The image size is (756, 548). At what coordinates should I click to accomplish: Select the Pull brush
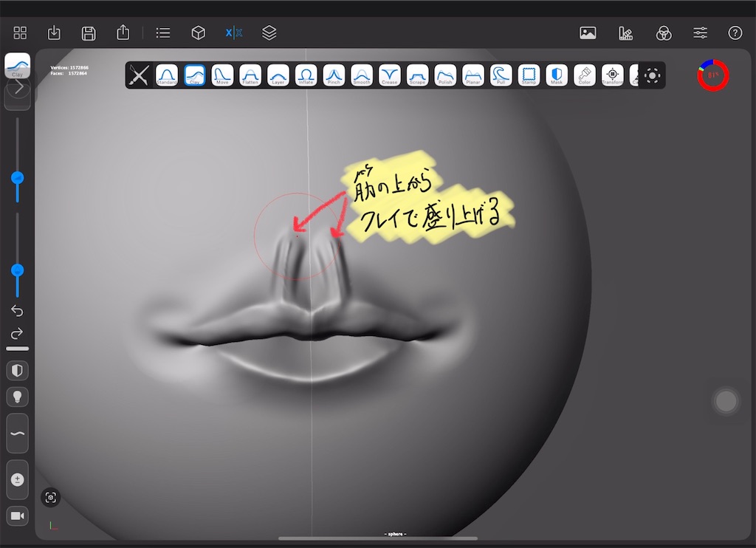(x=501, y=75)
